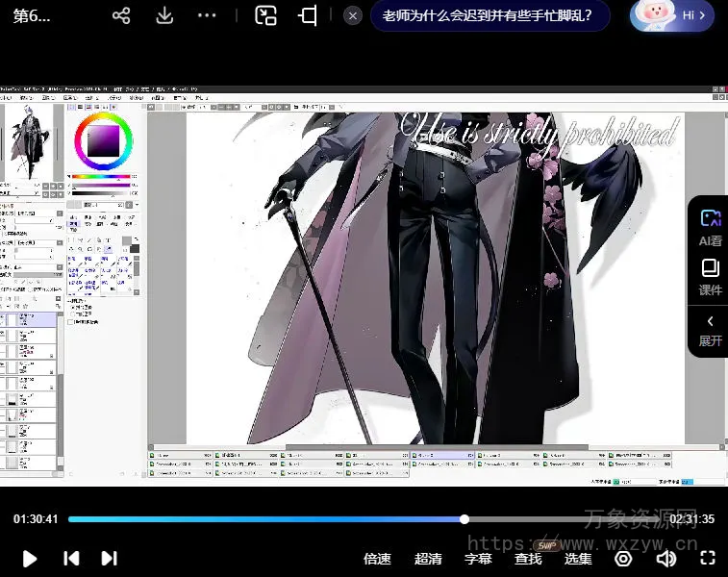Click the video progress bar handle
This screenshot has height=577, width=728.
click(464, 519)
